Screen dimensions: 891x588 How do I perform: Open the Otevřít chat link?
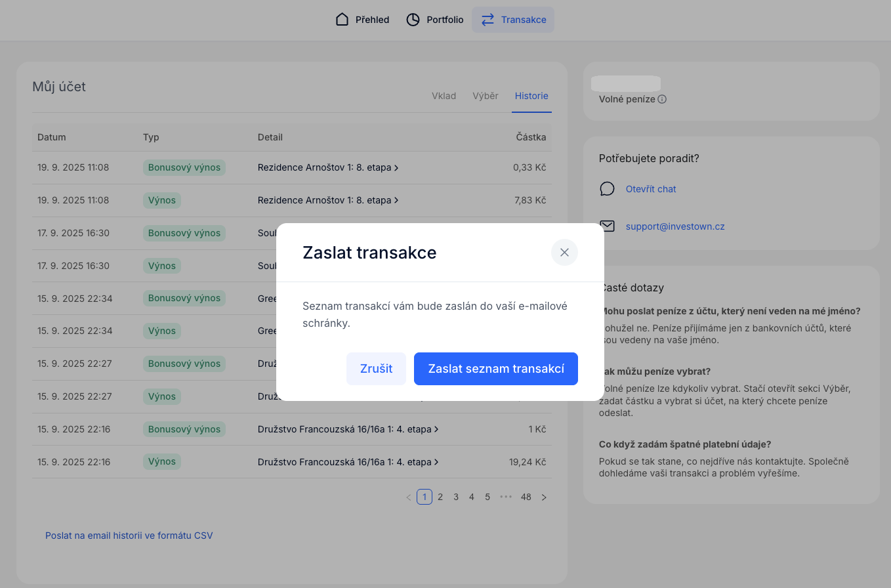(x=650, y=189)
